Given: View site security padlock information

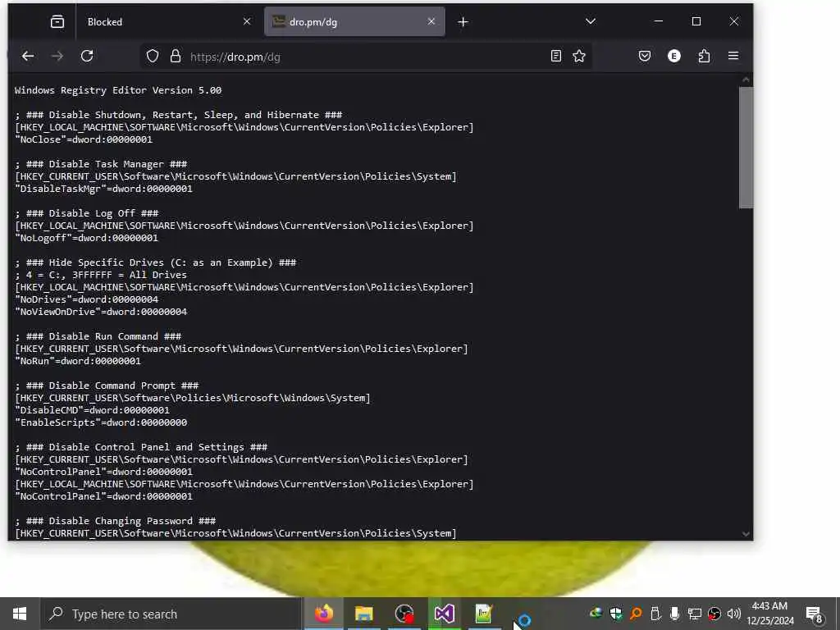Looking at the screenshot, I should 176,57.
